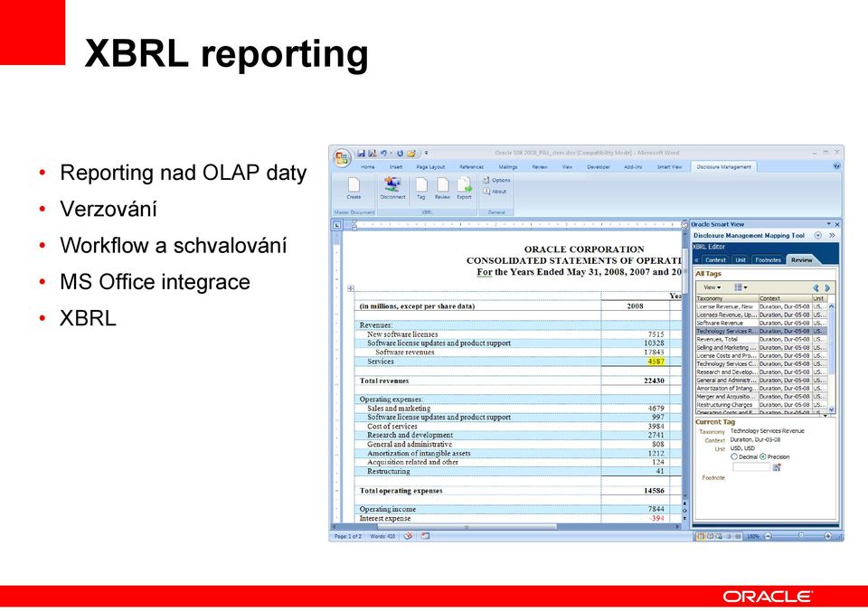Open the Footnotes tab in XBRL Editor
Screen dimensions: 868x611
pos(768,259)
